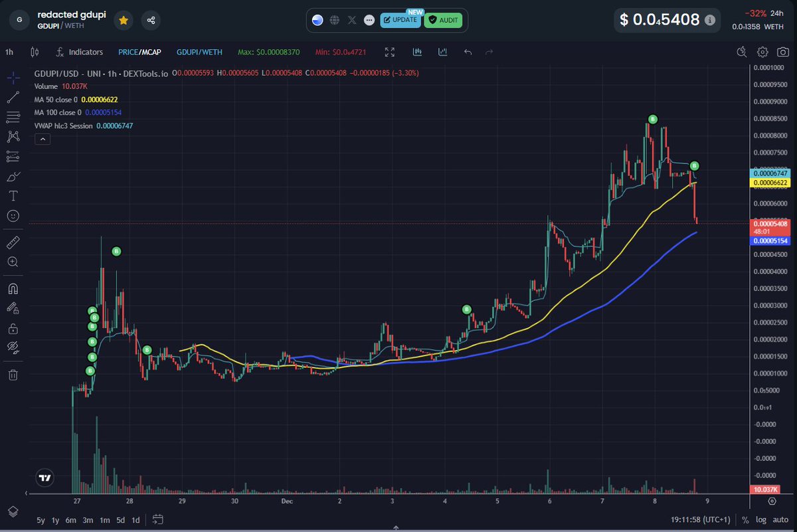Toggle log scale on the price axis
This screenshot has width=797, height=532.
pyautogui.click(x=760, y=520)
